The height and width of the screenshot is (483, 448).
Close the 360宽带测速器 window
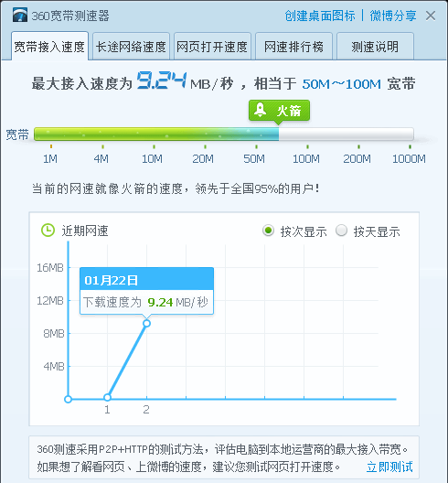tap(431, 16)
